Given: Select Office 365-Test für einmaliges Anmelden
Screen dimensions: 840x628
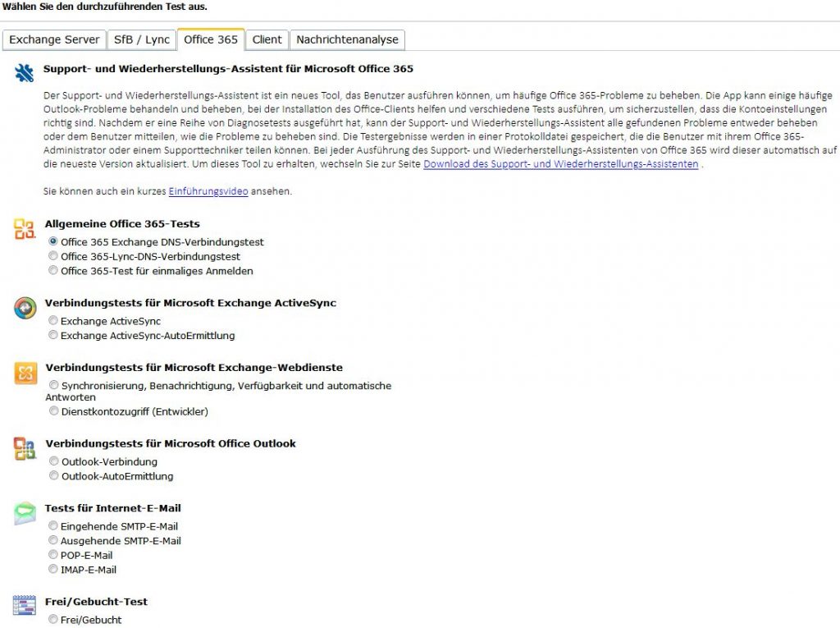Looking at the screenshot, I should pyautogui.click(x=53, y=271).
